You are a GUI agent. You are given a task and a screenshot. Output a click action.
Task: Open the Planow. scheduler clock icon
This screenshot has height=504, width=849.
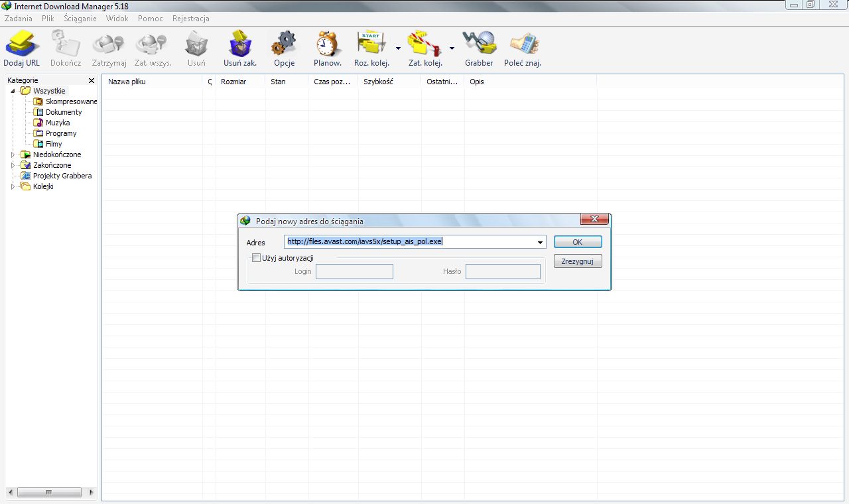[327, 44]
